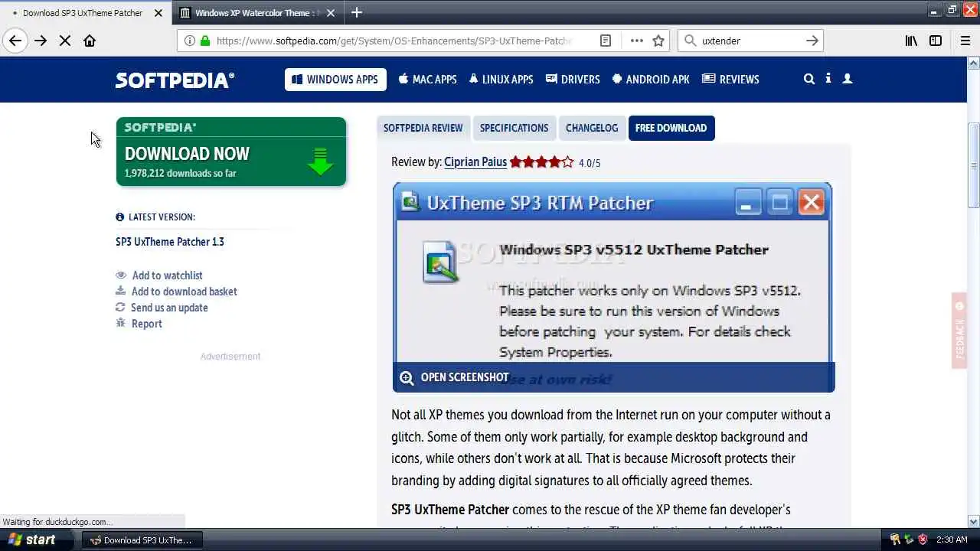The image size is (980, 551).
Task: Click the Softpedia logo
Action: pos(175,80)
